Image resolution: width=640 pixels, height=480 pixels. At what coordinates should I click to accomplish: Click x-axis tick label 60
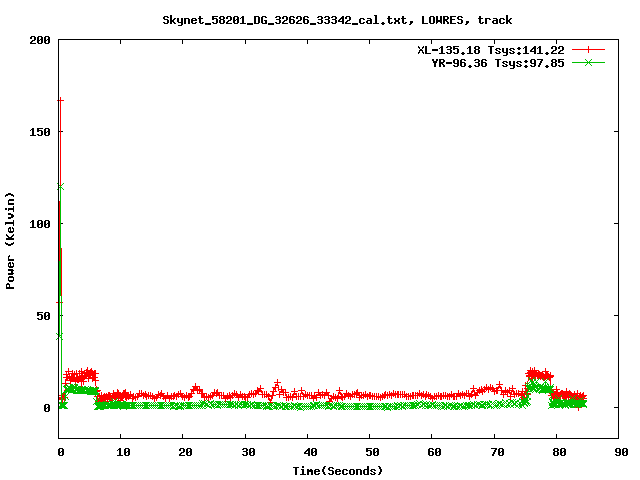pyautogui.click(x=434, y=452)
